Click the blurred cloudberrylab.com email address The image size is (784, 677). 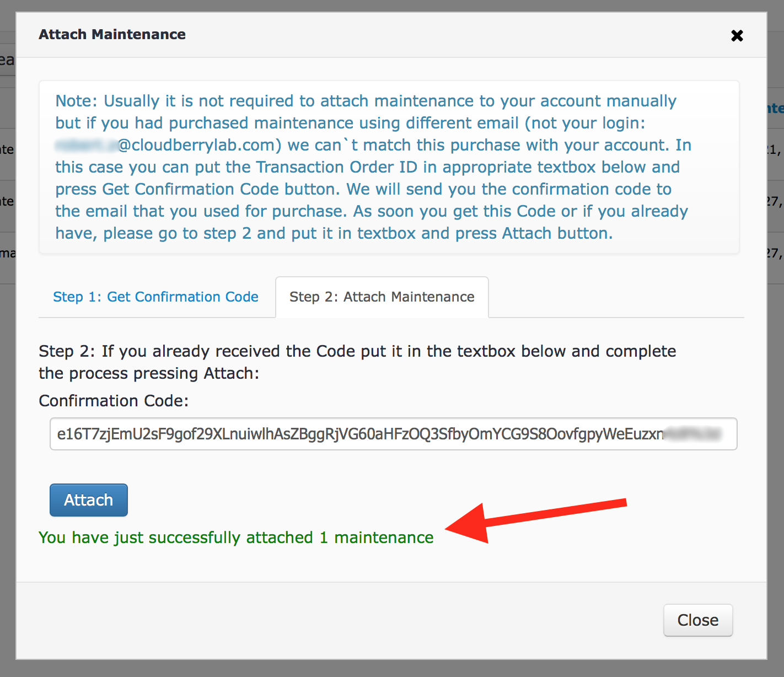168,145
